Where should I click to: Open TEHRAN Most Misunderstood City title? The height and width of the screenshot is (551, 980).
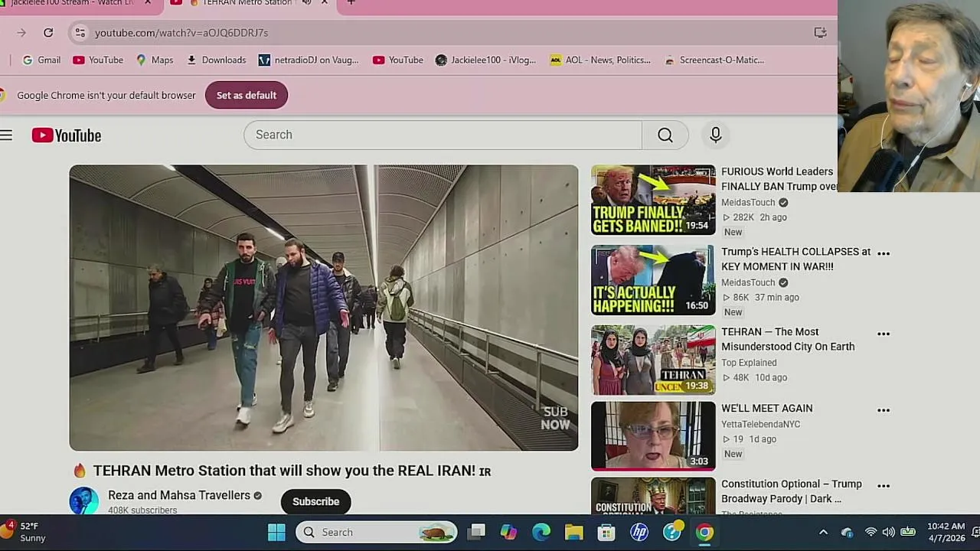pos(788,339)
